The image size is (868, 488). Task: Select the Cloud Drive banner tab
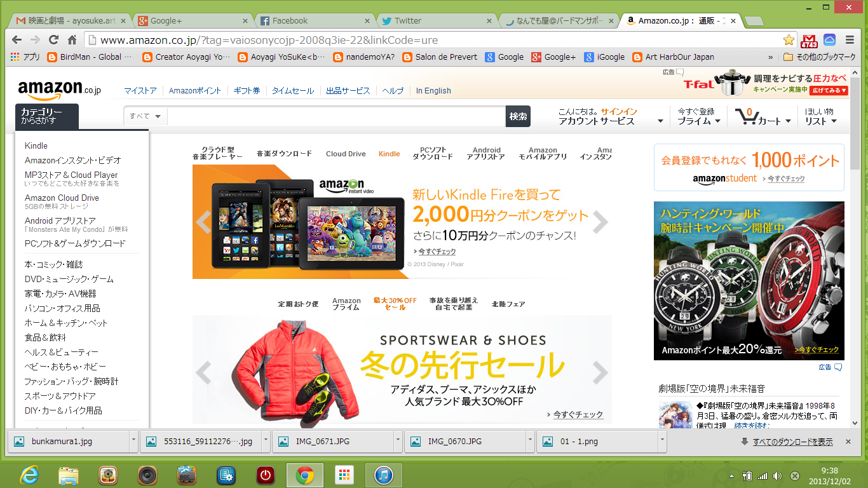(346, 154)
